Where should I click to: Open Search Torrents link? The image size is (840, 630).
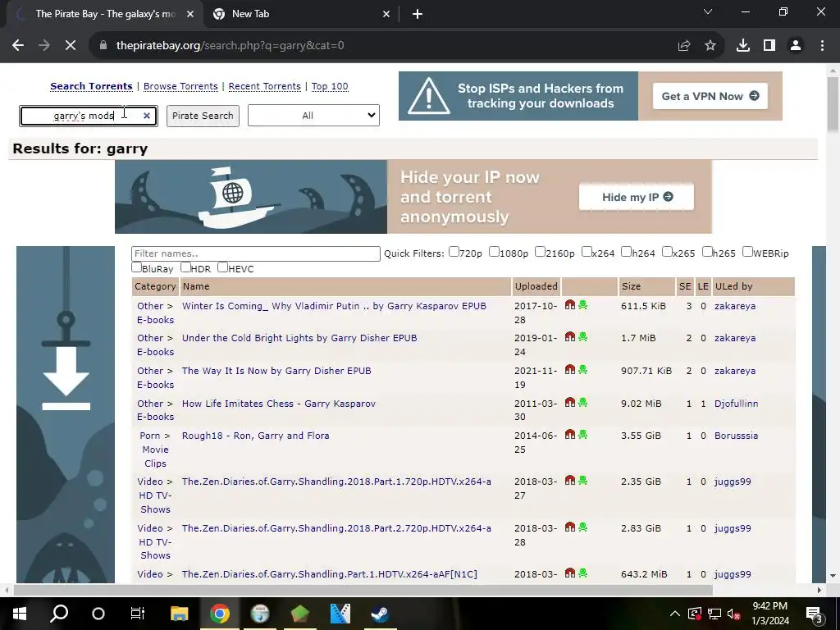click(91, 86)
